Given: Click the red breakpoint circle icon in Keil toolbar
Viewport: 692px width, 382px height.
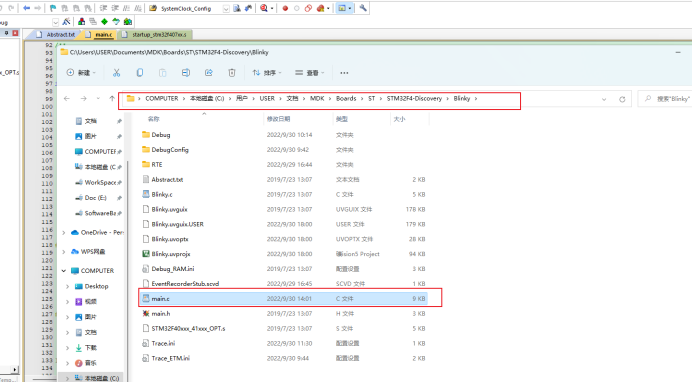Looking at the screenshot, I should (285, 8).
